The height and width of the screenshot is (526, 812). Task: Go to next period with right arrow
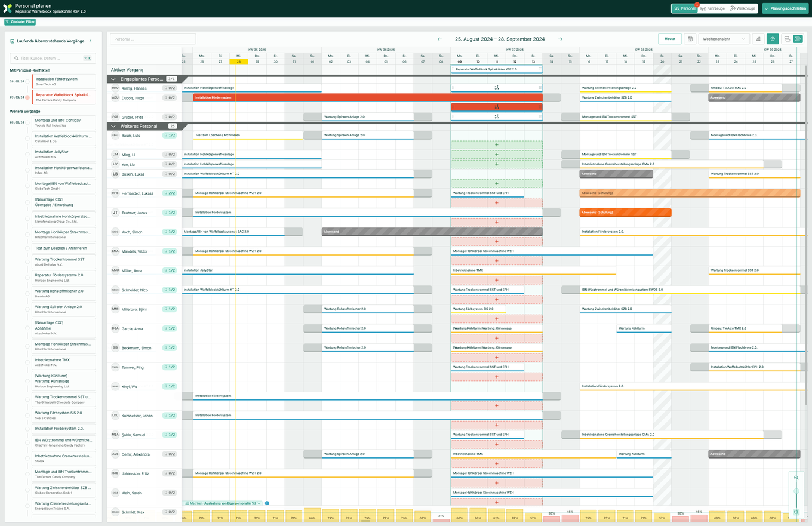click(x=560, y=39)
